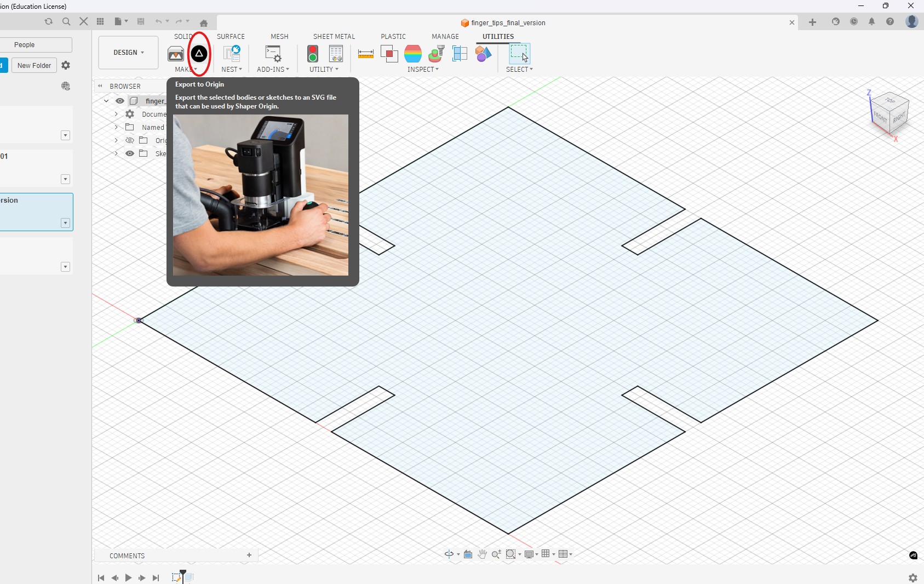Click the Fit zoom window icon

[x=510, y=554]
